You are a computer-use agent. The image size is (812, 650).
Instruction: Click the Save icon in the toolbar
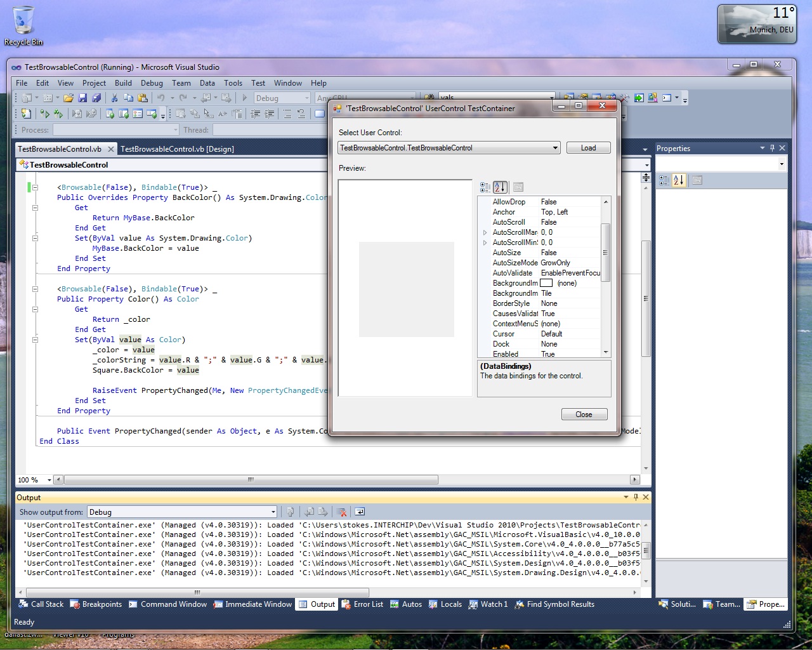(x=82, y=98)
